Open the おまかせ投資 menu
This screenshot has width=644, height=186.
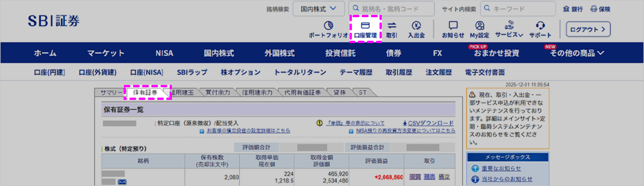tap(497, 53)
